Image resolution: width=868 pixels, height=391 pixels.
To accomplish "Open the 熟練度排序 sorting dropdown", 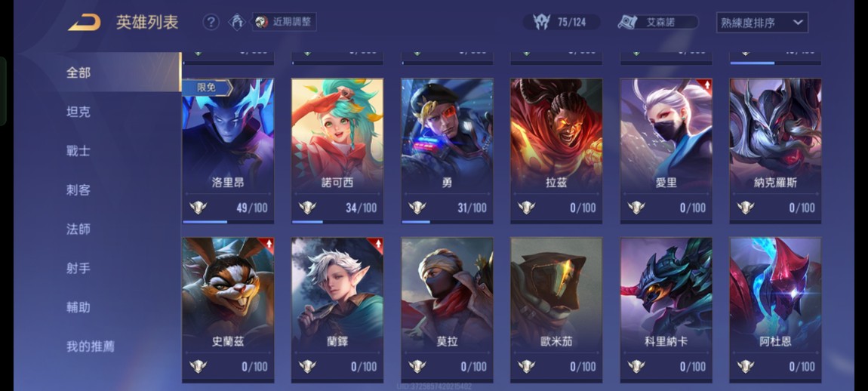I will (762, 23).
